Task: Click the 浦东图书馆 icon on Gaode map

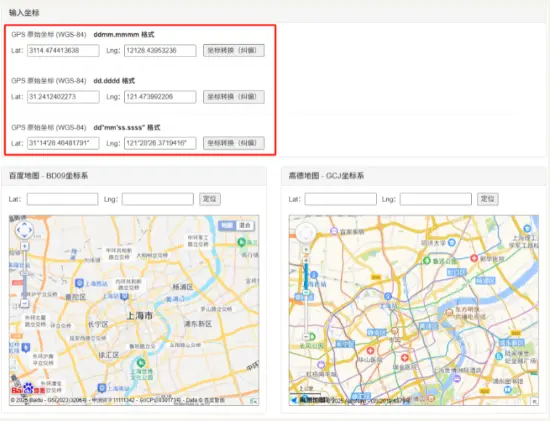Action: point(508,389)
